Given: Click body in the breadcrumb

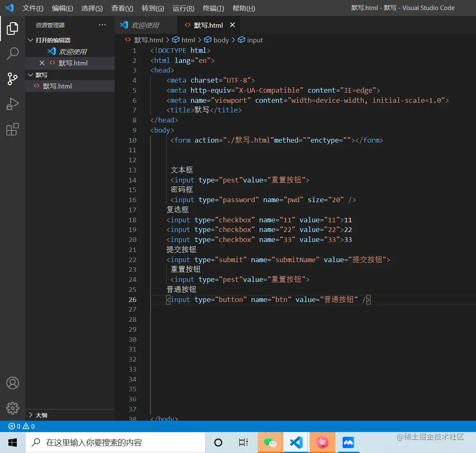Looking at the screenshot, I should 221,40.
